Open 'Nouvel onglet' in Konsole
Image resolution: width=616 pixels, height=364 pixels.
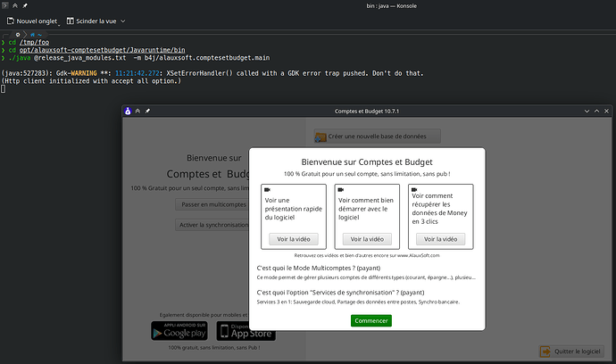pyautogui.click(x=32, y=21)
